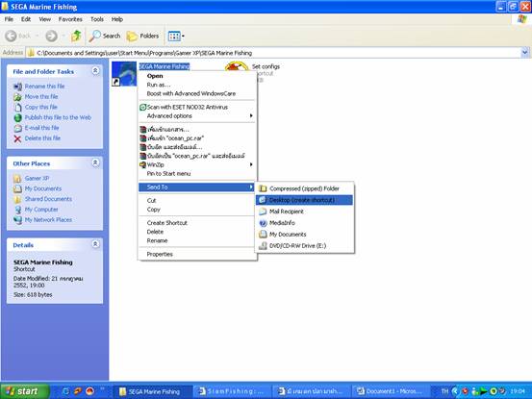Choose Pin to Start menu
532x399 pixels.
coord(197,174)
